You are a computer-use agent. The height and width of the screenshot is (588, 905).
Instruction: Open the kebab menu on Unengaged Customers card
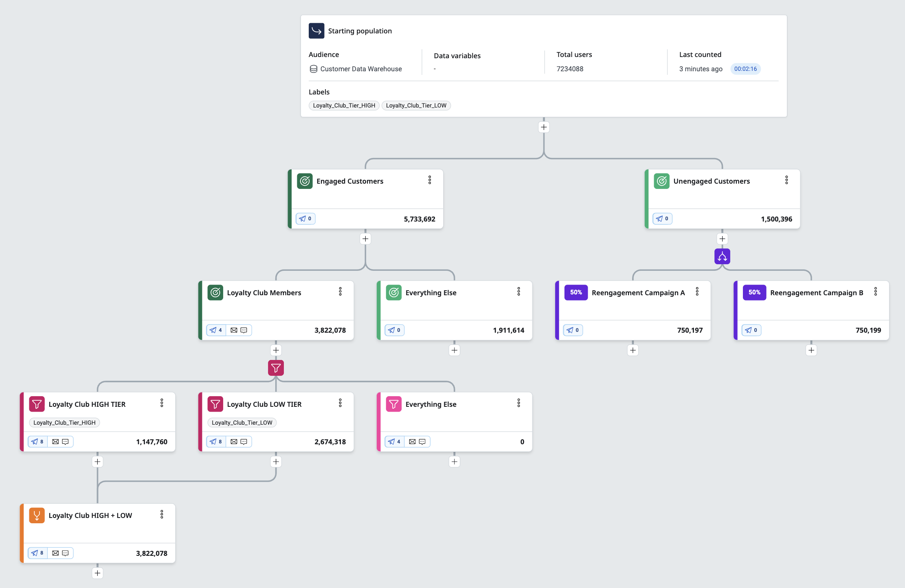[786, 180]
